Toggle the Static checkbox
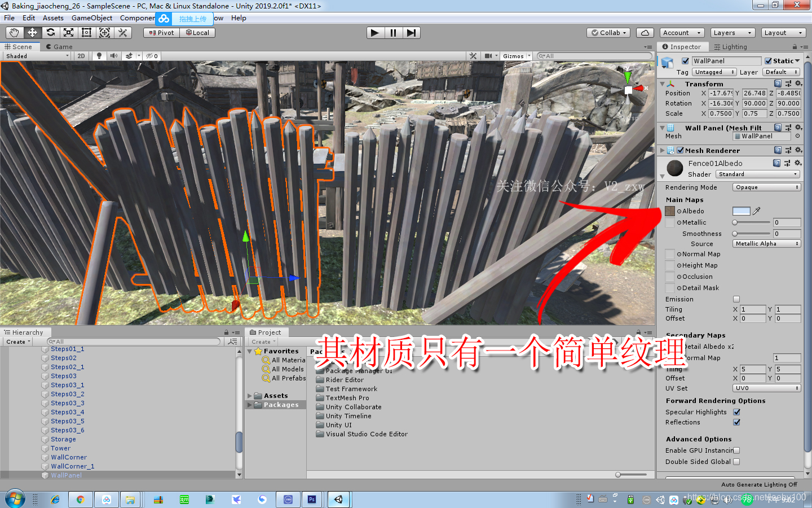The width and height of the screenshot is (812, 508). tap(768, 61)
